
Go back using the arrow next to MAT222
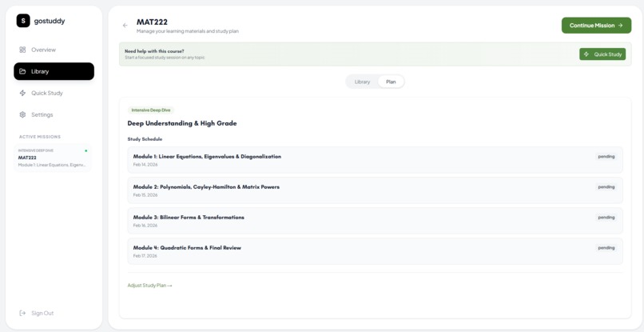pos(125,25)
